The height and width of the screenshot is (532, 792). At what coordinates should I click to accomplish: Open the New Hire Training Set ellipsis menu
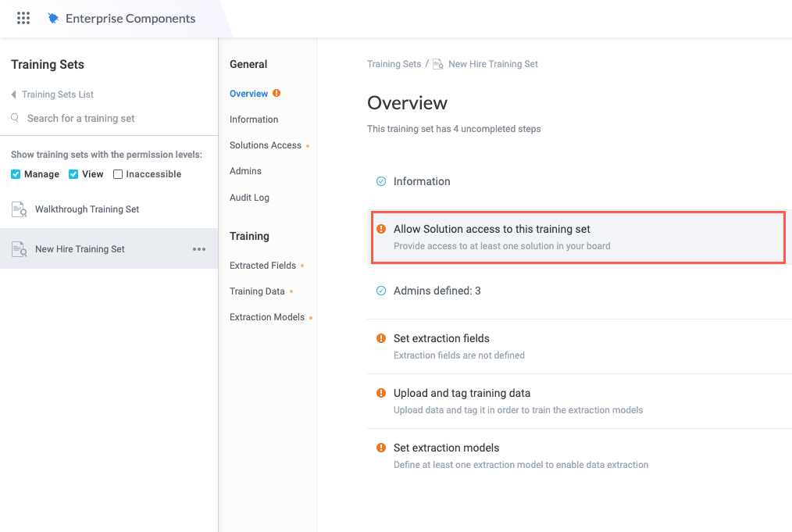pos(199,249)
